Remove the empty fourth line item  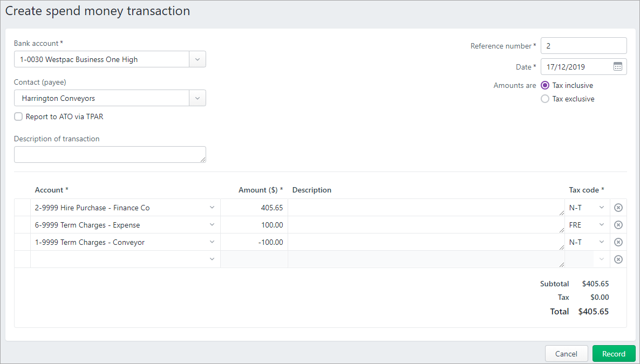coord(618,259)
